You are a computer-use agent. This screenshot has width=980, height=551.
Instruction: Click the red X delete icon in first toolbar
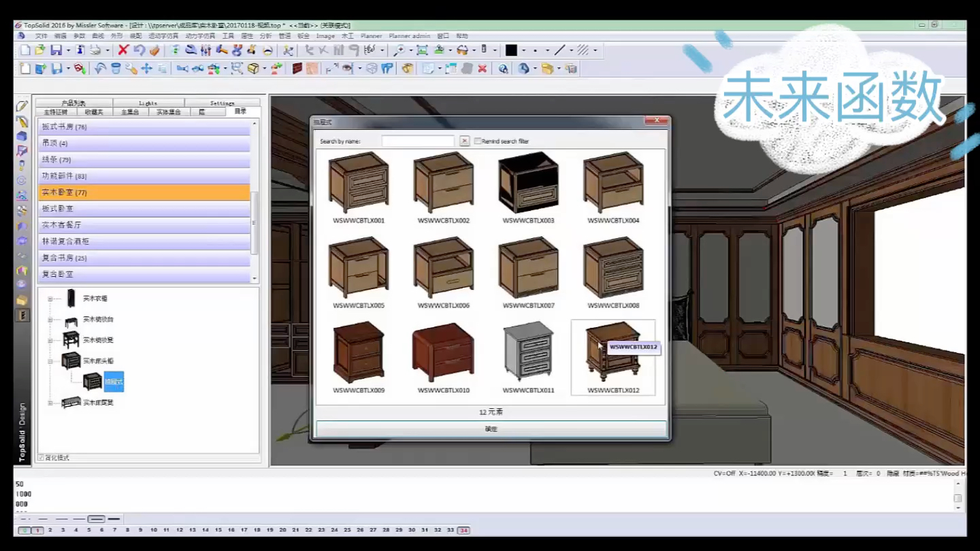[x=123, y=50]
